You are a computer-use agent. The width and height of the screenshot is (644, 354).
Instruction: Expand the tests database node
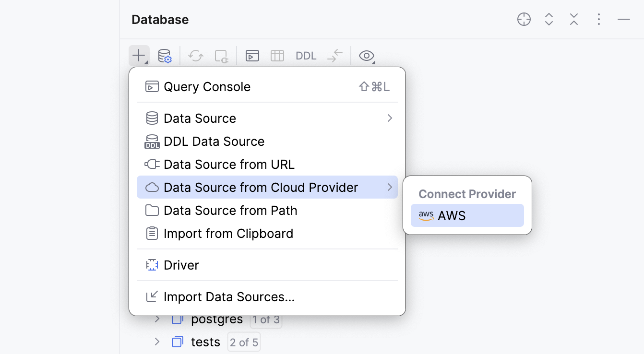click(x=157, y=342)
